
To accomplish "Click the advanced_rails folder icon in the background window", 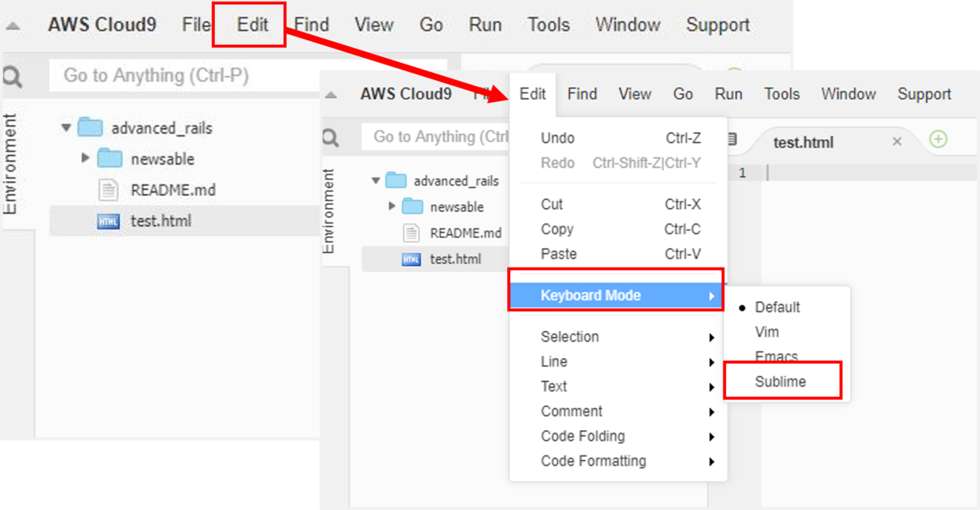I will pos(90,128).
